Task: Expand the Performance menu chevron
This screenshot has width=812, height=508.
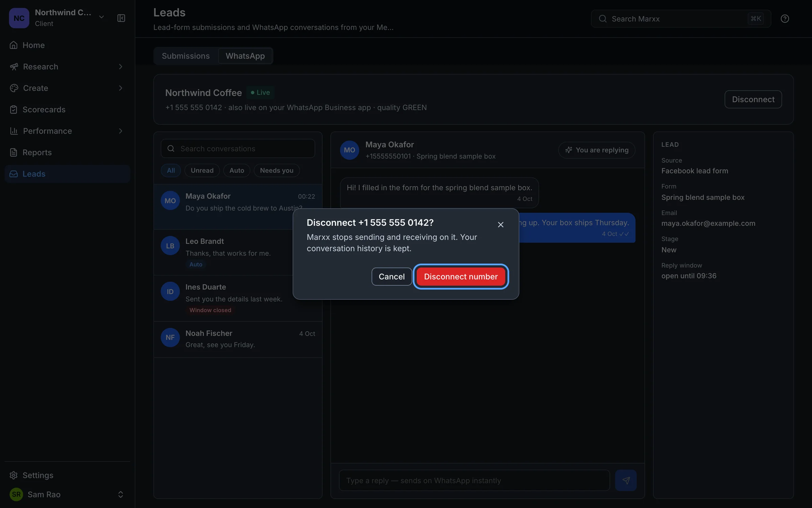Action: [x=120, y=131]
